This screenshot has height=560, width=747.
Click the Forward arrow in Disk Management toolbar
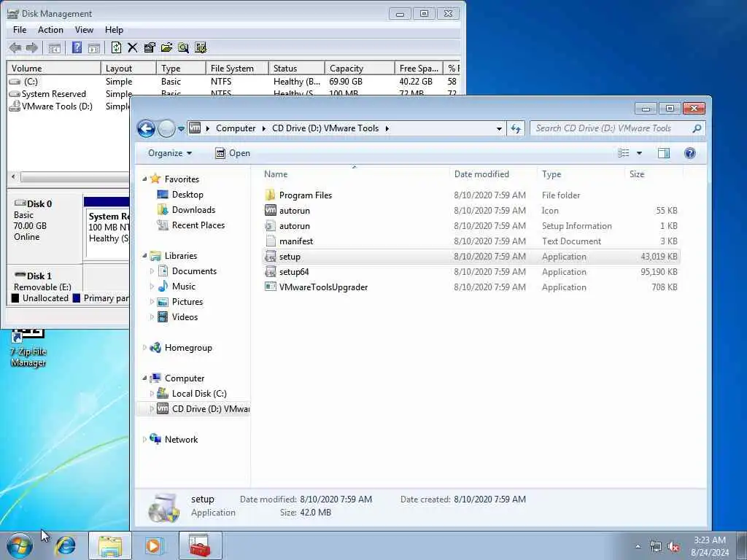coord(32,47)
